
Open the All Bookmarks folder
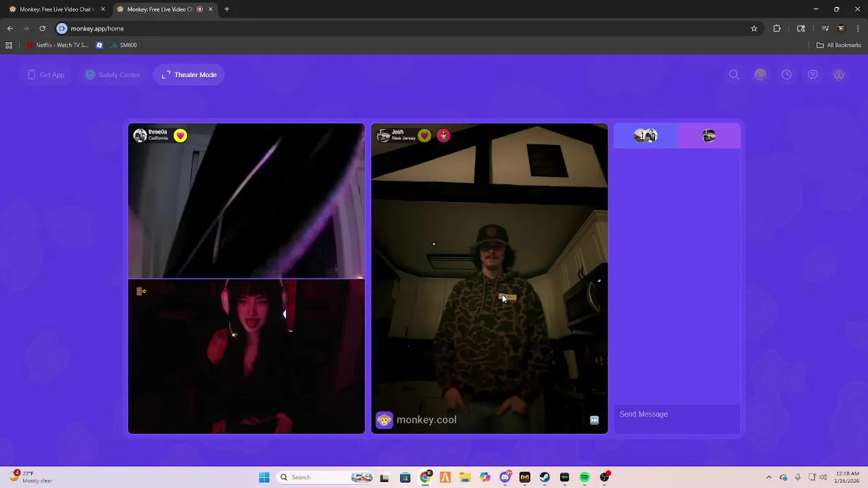[838, 45]
